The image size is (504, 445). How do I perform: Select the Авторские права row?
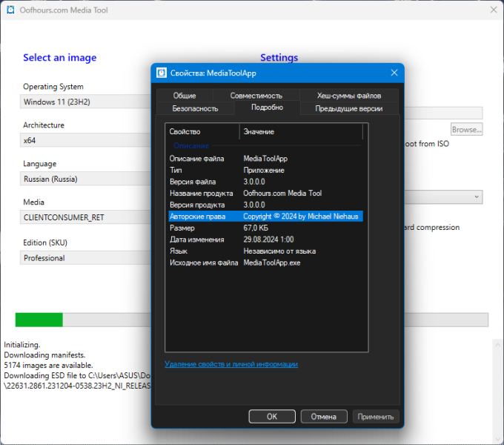(x=266, y=217)
